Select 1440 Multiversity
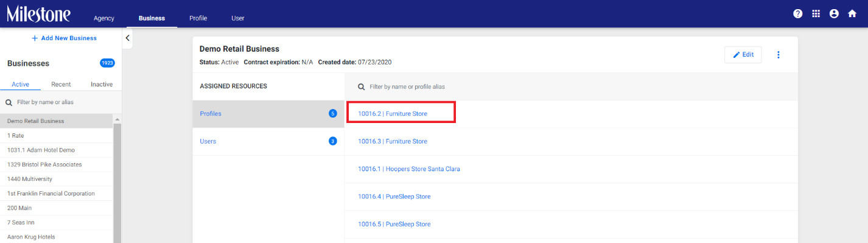 (57, 179)
